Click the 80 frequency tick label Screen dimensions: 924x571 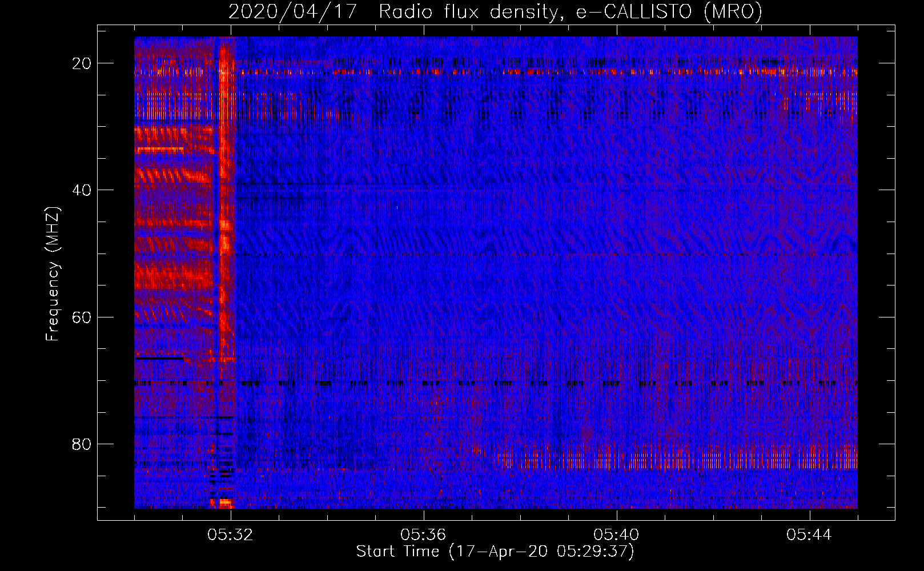[x=82, y=444]
